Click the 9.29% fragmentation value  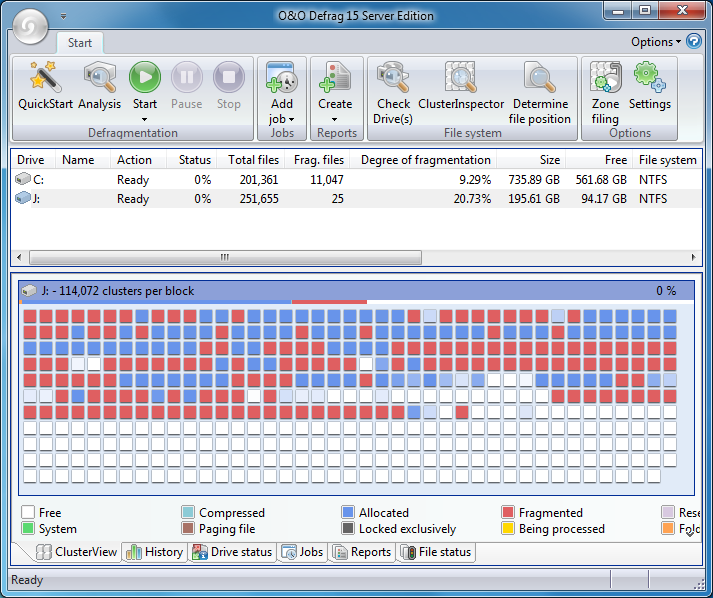(x=475, y=180)
